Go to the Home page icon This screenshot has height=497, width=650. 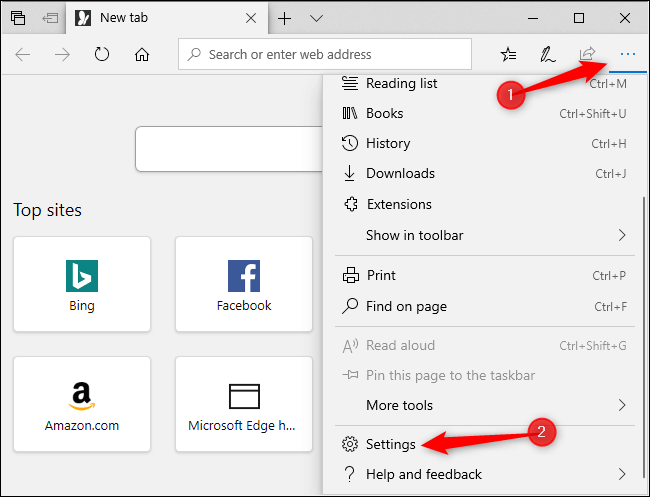[142, 55]
